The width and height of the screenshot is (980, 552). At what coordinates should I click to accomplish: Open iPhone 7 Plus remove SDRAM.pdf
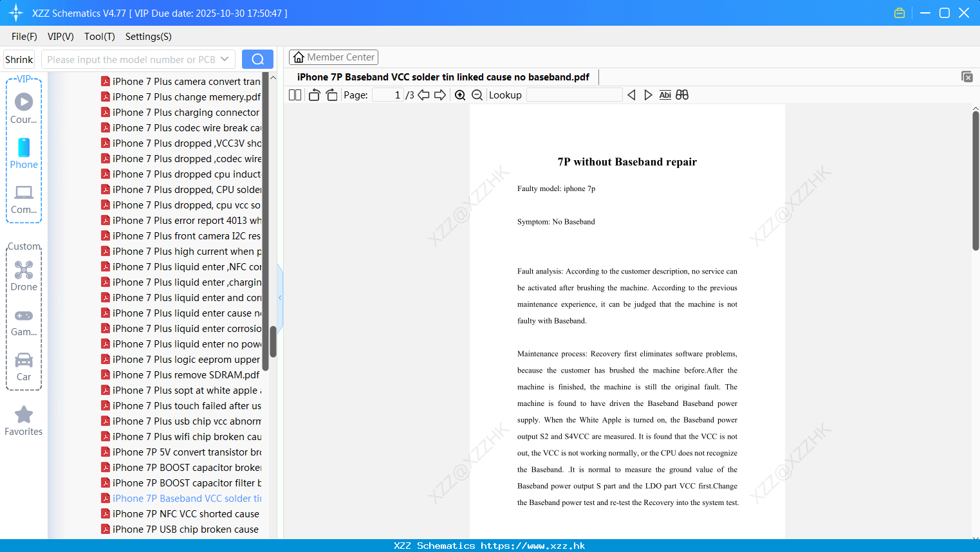(181, 375)
